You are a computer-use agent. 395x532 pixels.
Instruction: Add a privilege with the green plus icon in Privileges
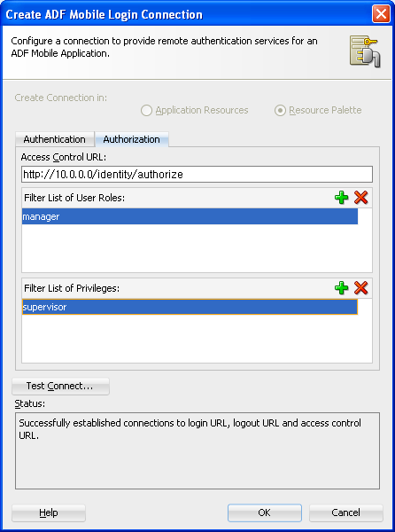[x=342, y=288]
